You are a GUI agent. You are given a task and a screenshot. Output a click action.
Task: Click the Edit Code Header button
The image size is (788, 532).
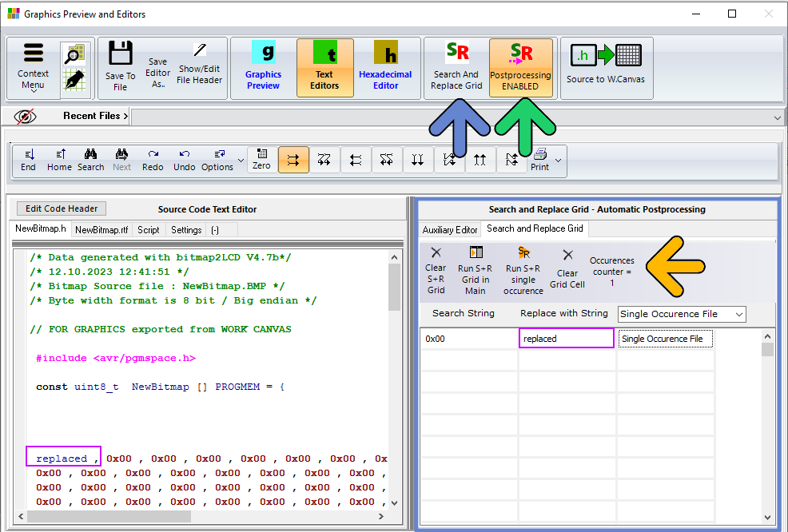tap(62, 208)
